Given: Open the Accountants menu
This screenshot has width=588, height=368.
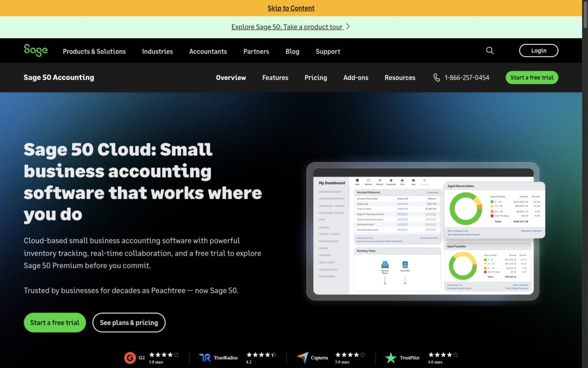Looking at the screenshot, I should 208,52.
